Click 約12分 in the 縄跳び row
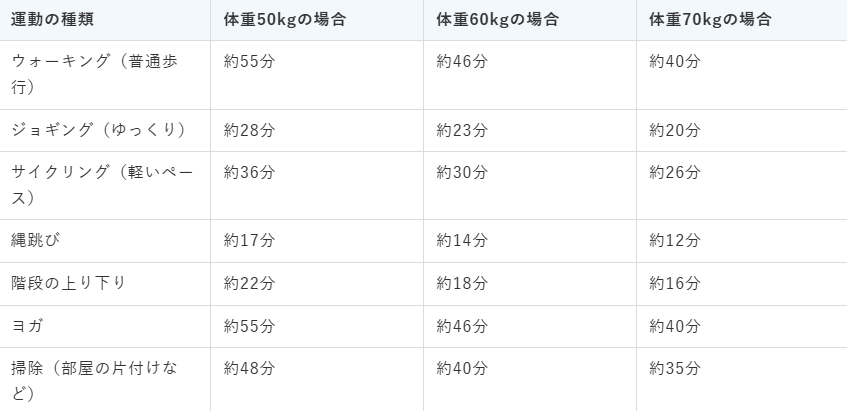Image resolution: width=847 pixels, height=411 pixels. [675, 240]
